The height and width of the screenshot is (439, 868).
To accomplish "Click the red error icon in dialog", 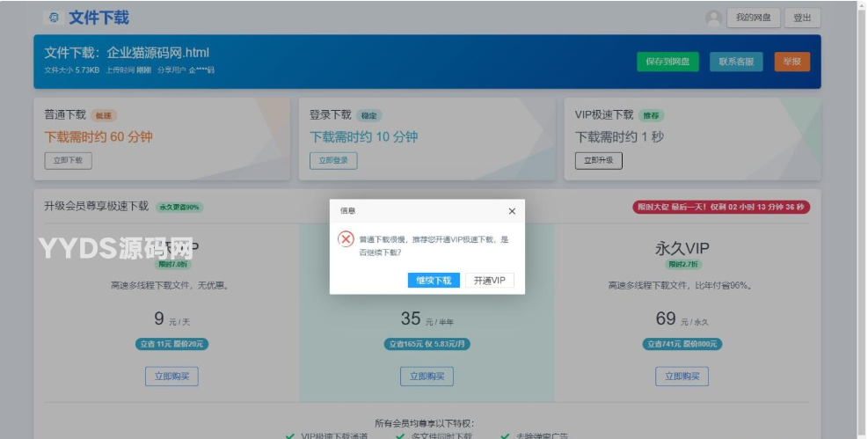I will pyautogui.click(x=346, y=240).
